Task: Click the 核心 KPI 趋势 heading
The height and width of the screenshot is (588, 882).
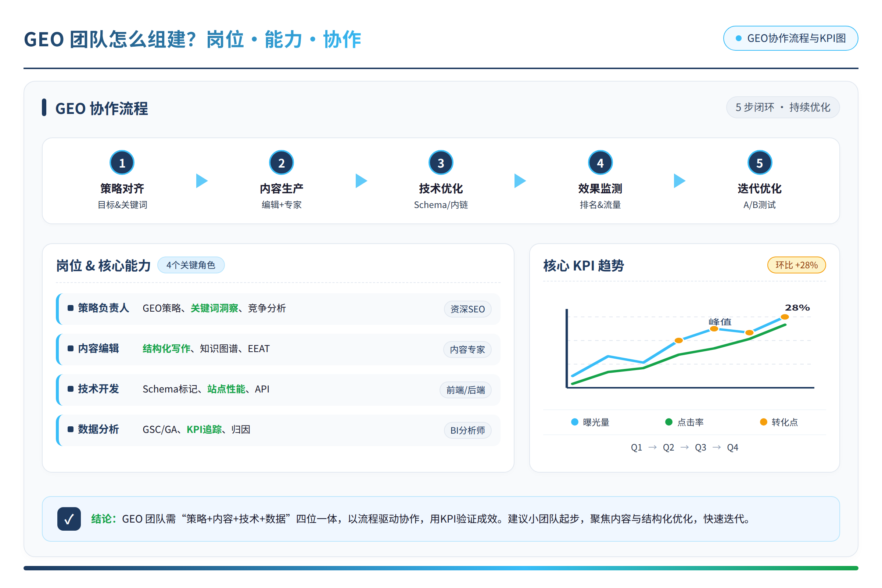Action: pos(584,265)
